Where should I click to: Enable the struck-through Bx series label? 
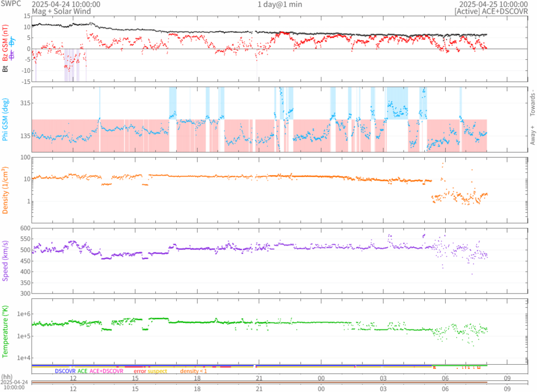coord(13,54)
